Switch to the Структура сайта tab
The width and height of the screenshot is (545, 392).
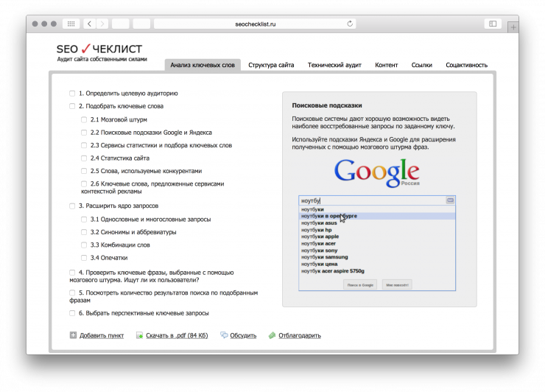[271, 65]
